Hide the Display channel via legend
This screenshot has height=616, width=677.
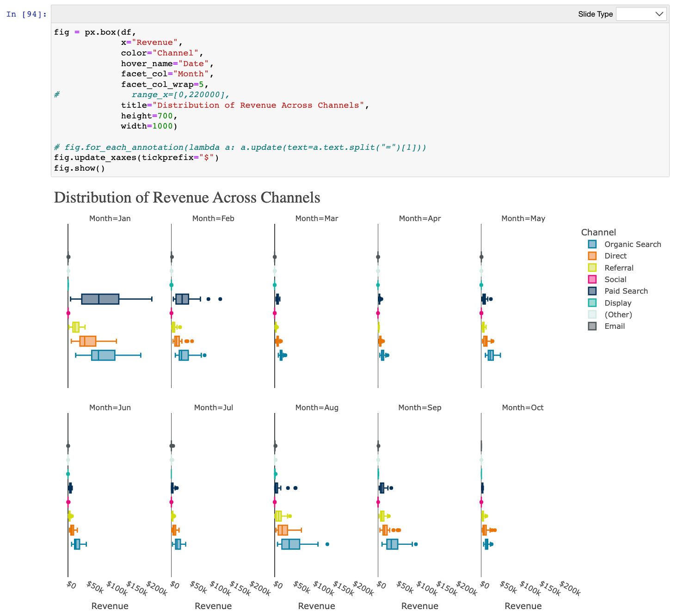click(617, 303)
